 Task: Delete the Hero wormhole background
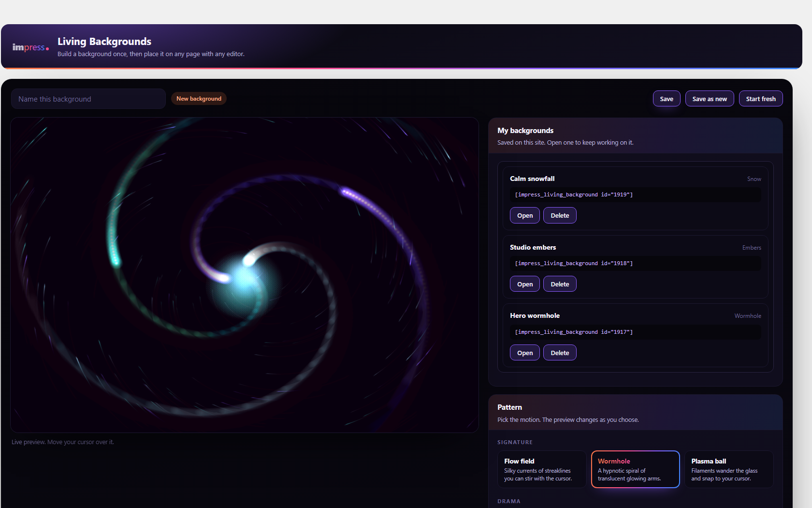click(560, 353)
